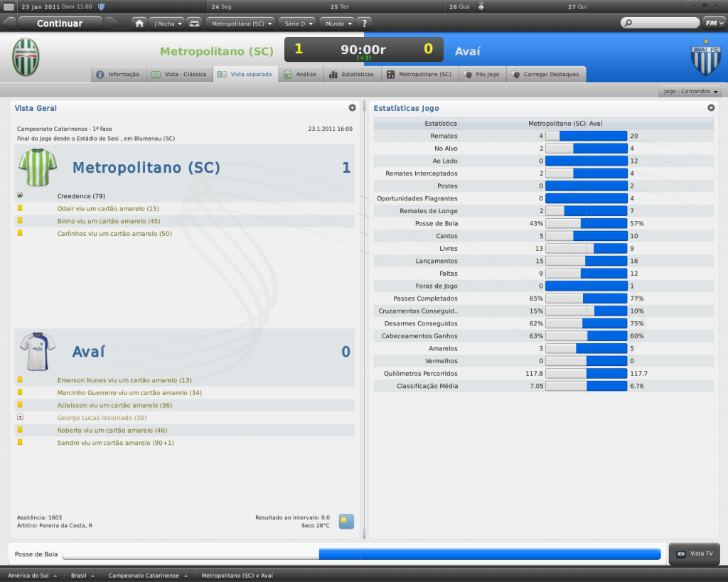The width and height of the screenshot is (728, 582).
Task: Switch to Vista - Clássica tab
Action: pos(179,74)
